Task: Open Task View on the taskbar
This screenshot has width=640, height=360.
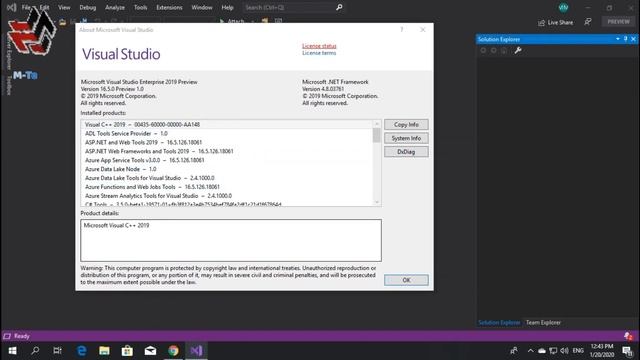Action: (x=58, y=351)
